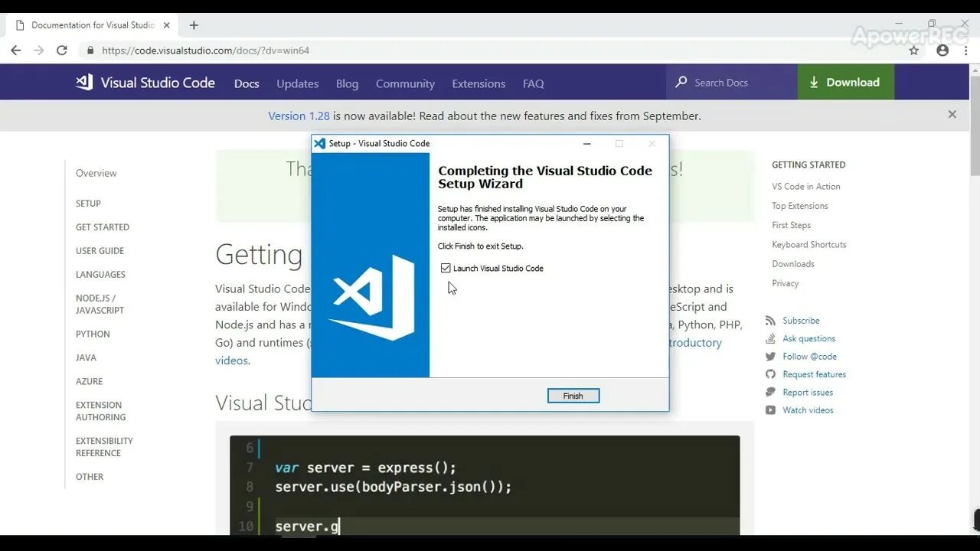Expand SETUP section in sidebar
The image size is (980, 551).
[88, 204]
